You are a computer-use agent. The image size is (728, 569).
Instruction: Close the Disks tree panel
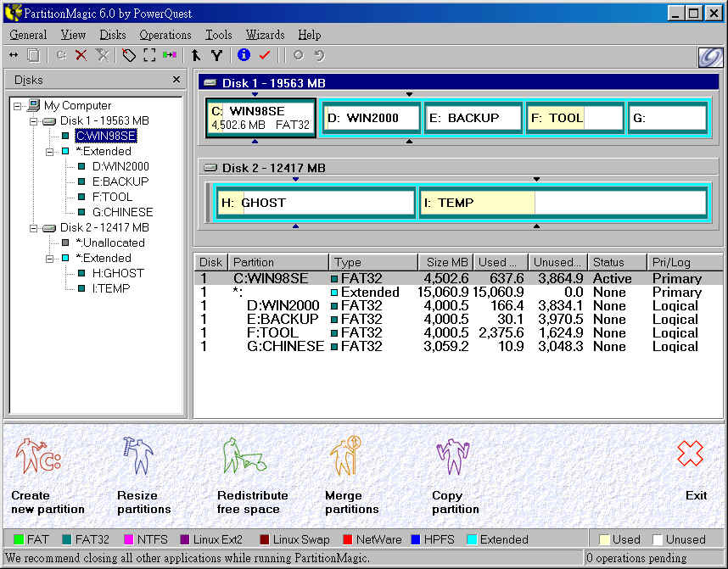point(176,80)
